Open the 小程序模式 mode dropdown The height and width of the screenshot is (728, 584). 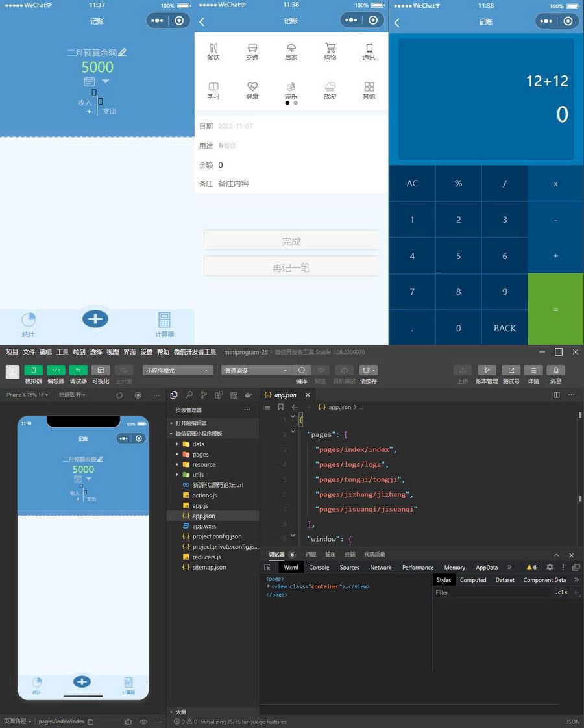pyautogui.click(x=178, y=370)
